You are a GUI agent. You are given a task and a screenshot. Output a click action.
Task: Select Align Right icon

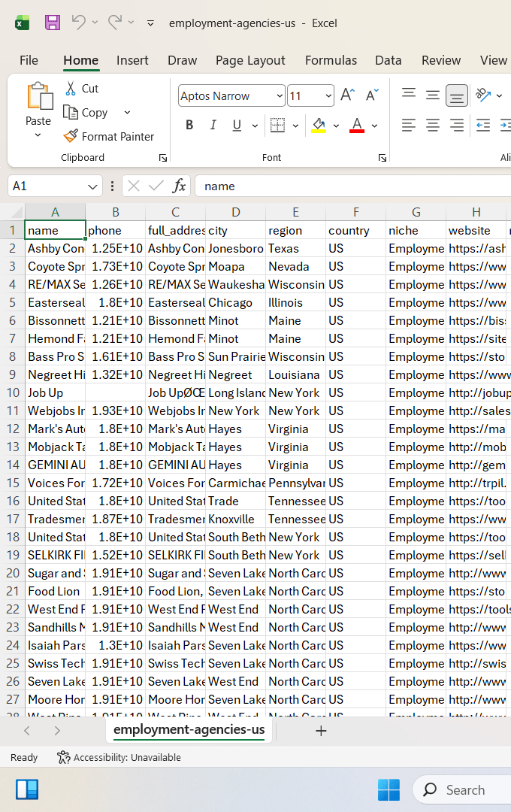coord(457,125)
